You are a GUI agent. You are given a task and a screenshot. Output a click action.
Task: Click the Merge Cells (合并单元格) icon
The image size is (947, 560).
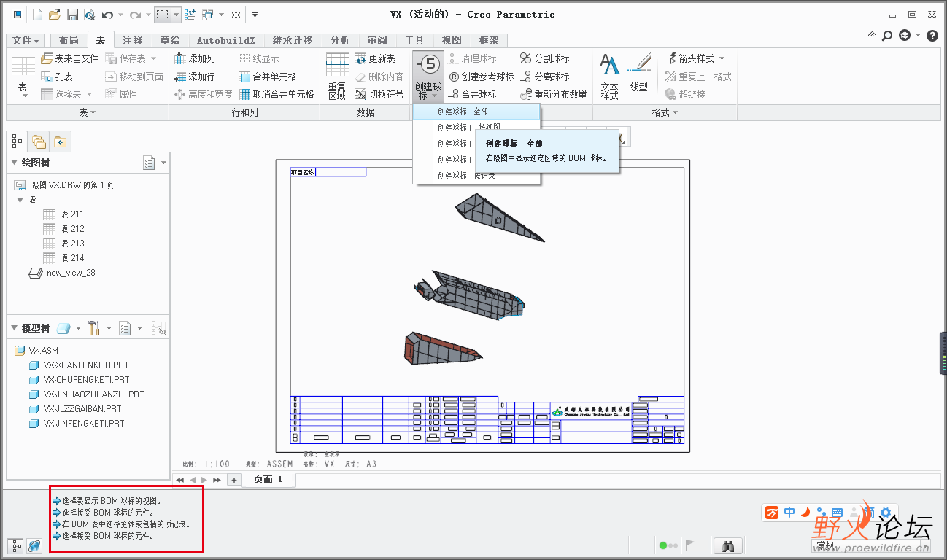pos(245,77)
